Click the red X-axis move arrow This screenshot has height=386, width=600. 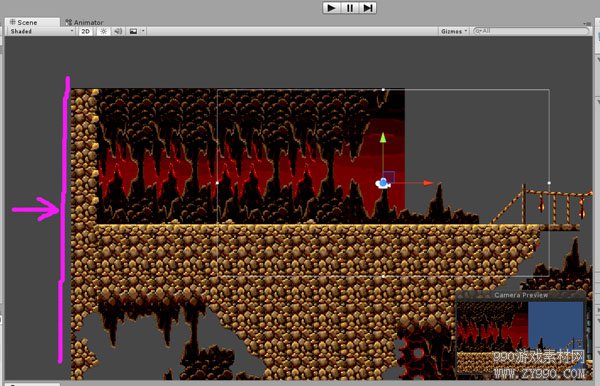(x=428, y=183)
